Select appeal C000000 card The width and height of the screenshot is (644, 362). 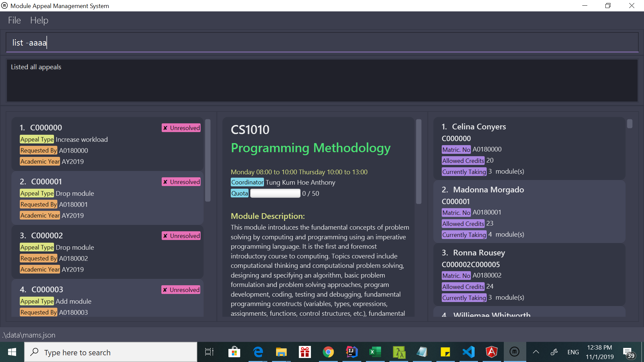click(107, 144)
